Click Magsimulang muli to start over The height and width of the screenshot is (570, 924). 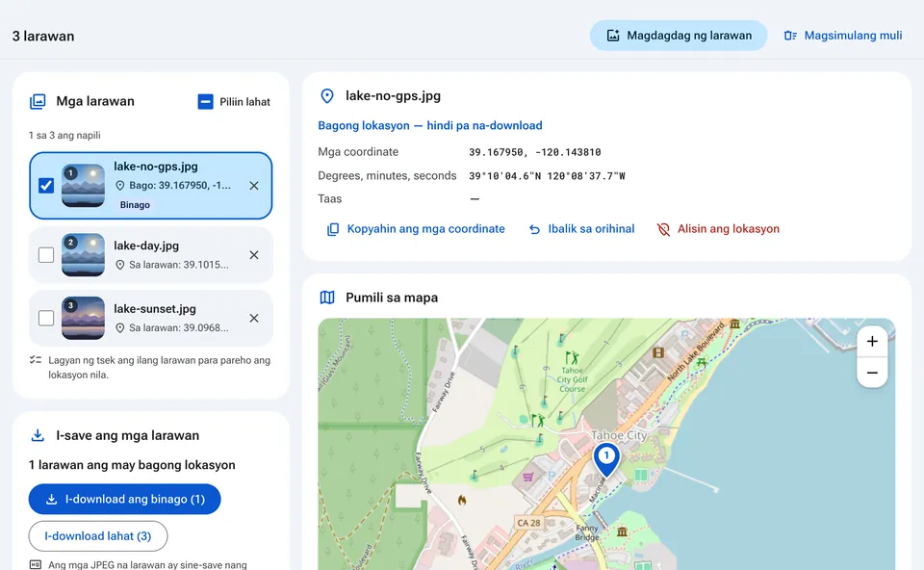843,36
